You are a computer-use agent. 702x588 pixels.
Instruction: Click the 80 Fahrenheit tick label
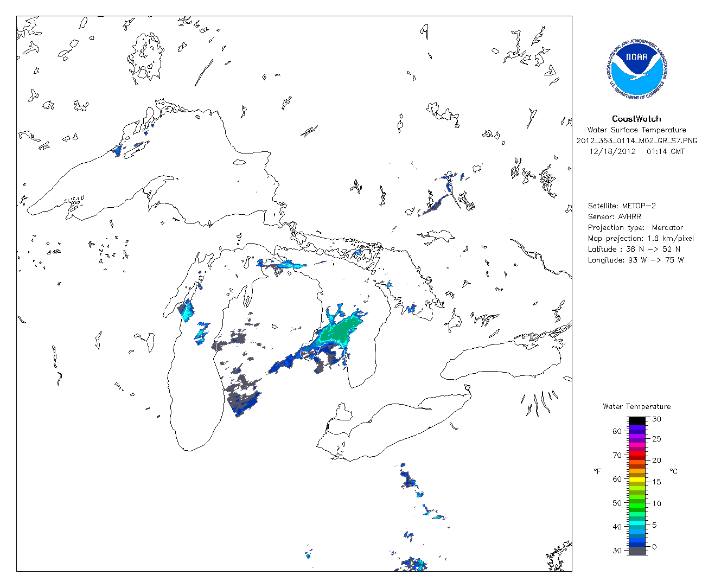617,432
